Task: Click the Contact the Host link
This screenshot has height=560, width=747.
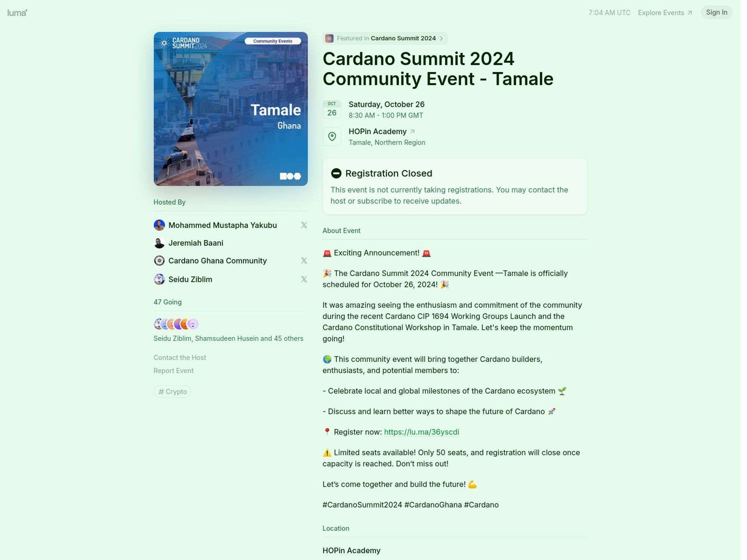Action: pyautogui.click(x=179, y=357)
